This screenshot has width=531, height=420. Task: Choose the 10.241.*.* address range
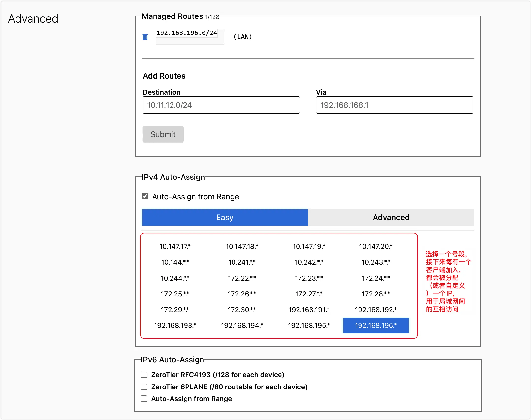coord(242,262)
